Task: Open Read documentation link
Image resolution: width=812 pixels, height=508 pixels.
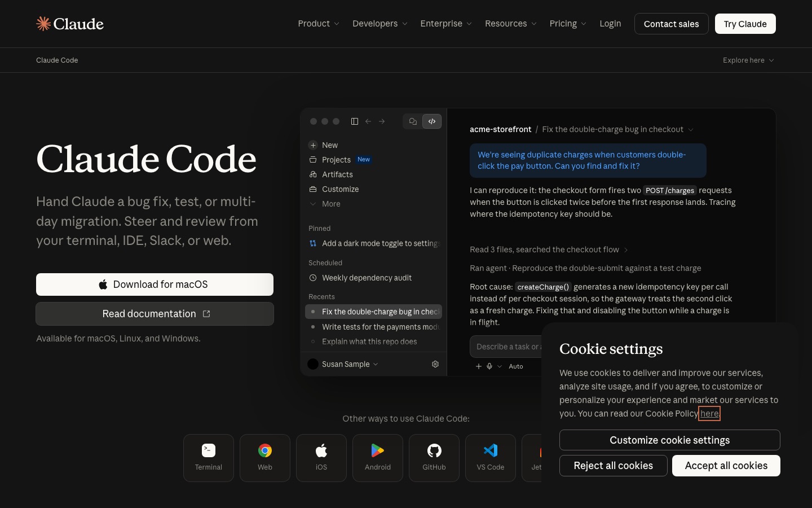Action: click(155, 314)
